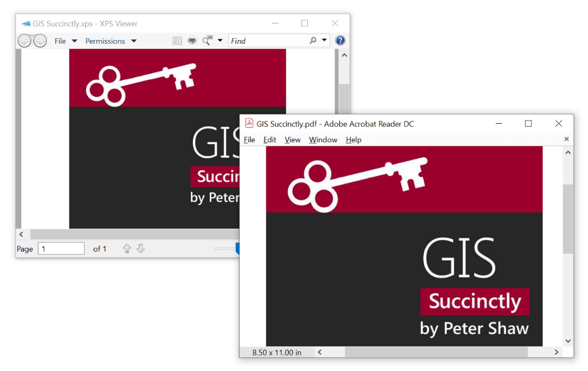The height and width of the screenshot is (371, 588).
Task: Click the Acrobat horizontal scrollbar thumb
Action: pos(436,352)
